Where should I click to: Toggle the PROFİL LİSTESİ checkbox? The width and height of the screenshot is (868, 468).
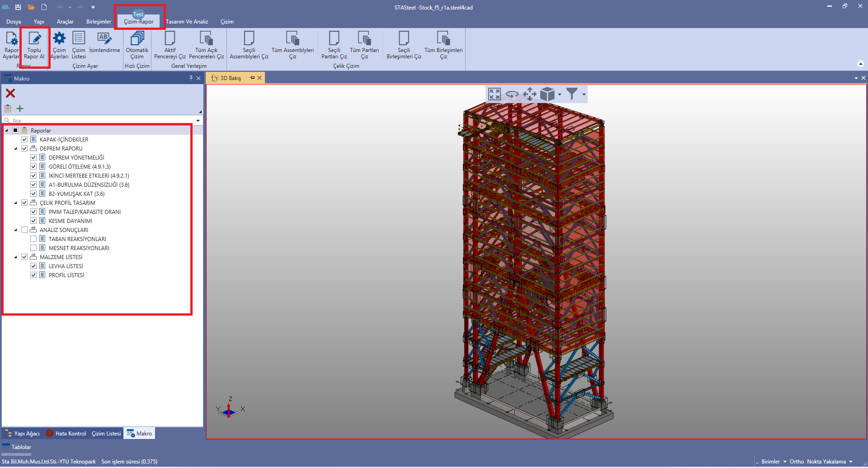(x=33, y=275)
